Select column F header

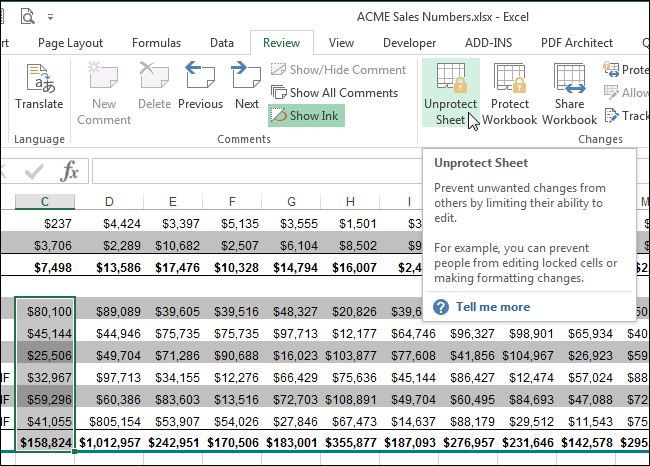[232, 201]
